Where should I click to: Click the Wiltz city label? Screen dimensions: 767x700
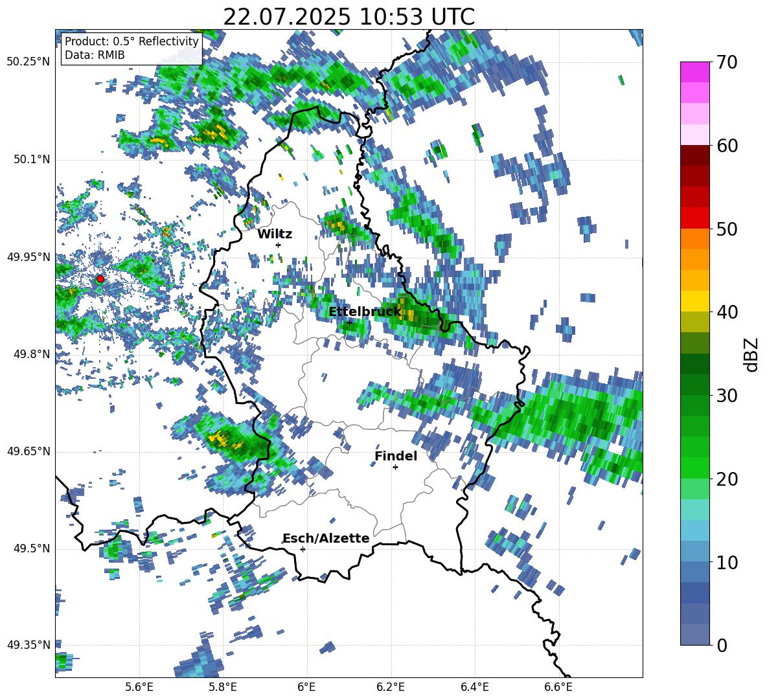click(x=275, y=234)
